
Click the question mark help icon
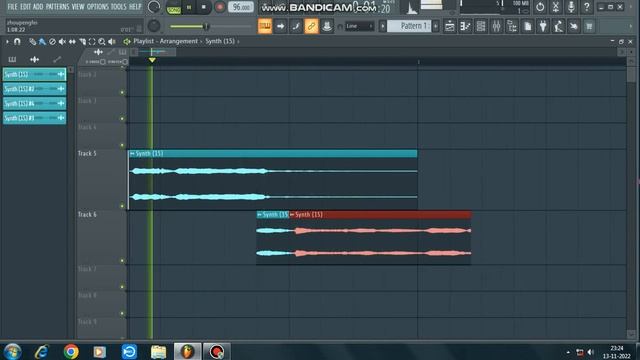(587, 7)
